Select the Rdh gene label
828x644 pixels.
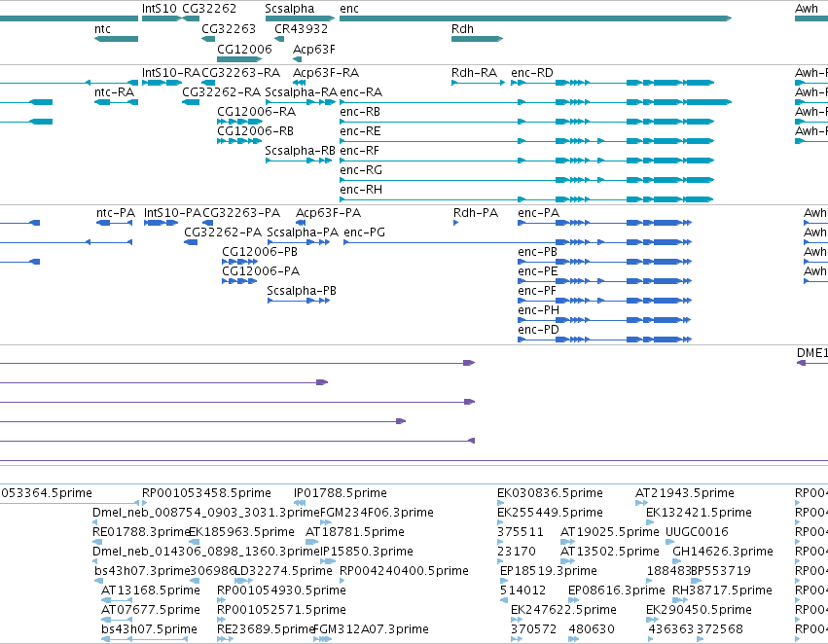click(x=462, y=28)
